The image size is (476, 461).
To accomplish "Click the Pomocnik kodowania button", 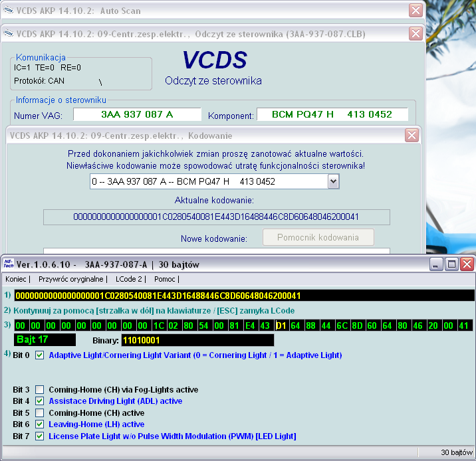I will point(318,237).
